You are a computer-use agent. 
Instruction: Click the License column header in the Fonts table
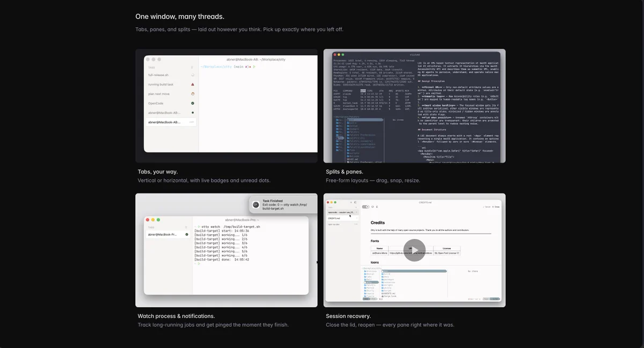447,248
